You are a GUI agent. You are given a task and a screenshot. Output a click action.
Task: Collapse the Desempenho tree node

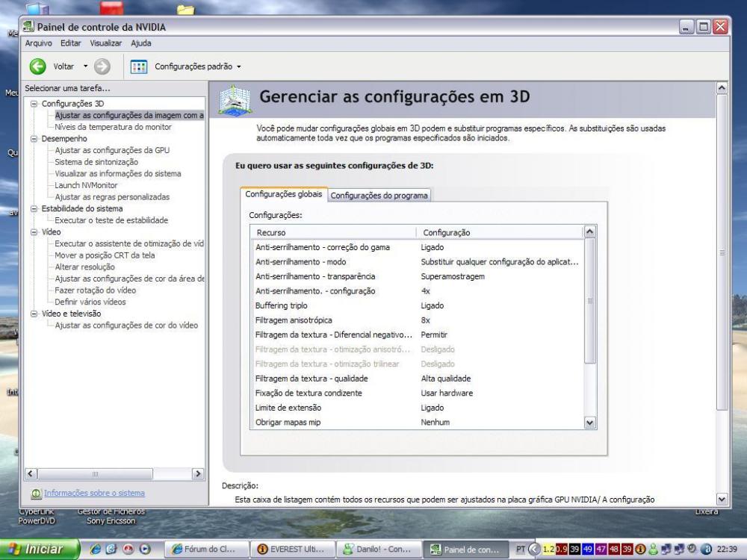(34, 139)
